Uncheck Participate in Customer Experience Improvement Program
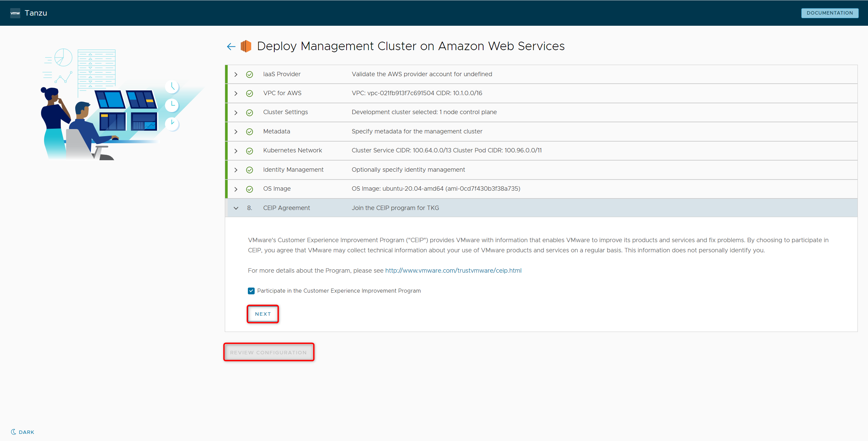This screenshot has width=868, height=441. 251,291
